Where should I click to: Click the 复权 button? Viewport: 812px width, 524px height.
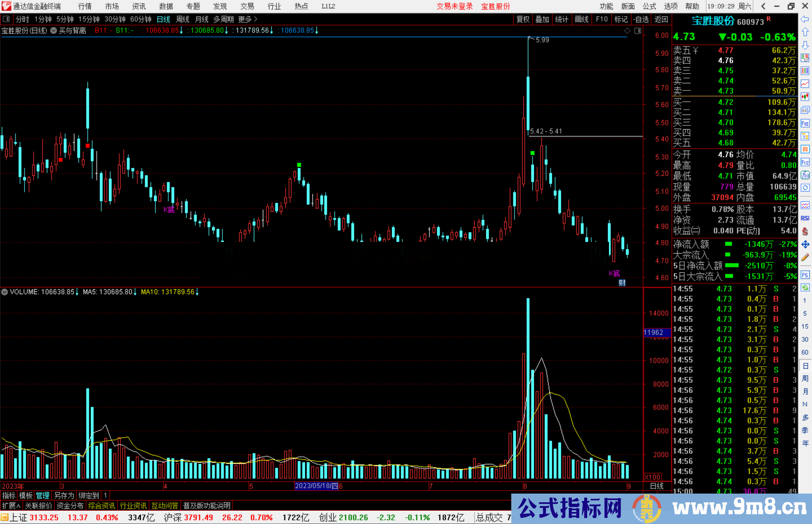point(523,19)
